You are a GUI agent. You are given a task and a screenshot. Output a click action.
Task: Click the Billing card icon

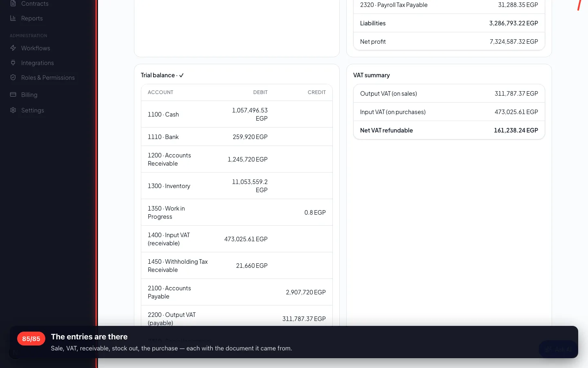point(13,94)
